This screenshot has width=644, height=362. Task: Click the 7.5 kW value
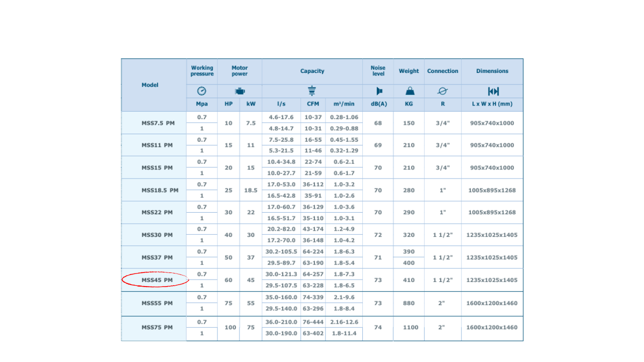point(251,123)
